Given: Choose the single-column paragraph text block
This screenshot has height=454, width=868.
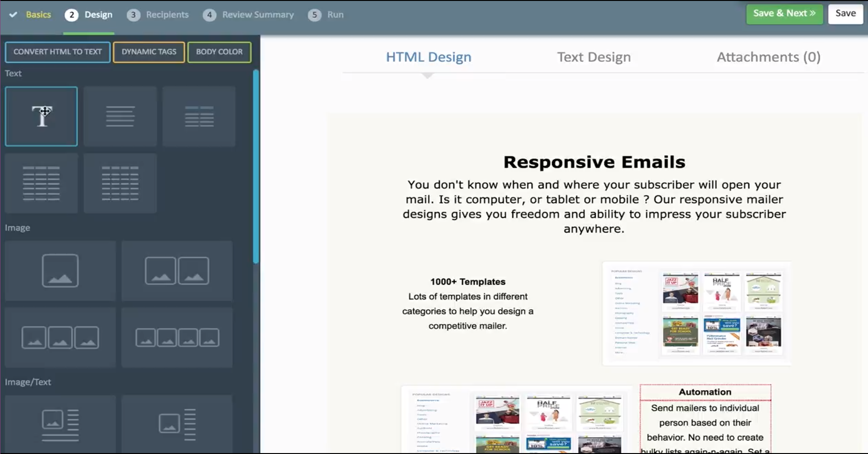Looking at the screenshot, I should pyautogui.click(x=120, y=116).
